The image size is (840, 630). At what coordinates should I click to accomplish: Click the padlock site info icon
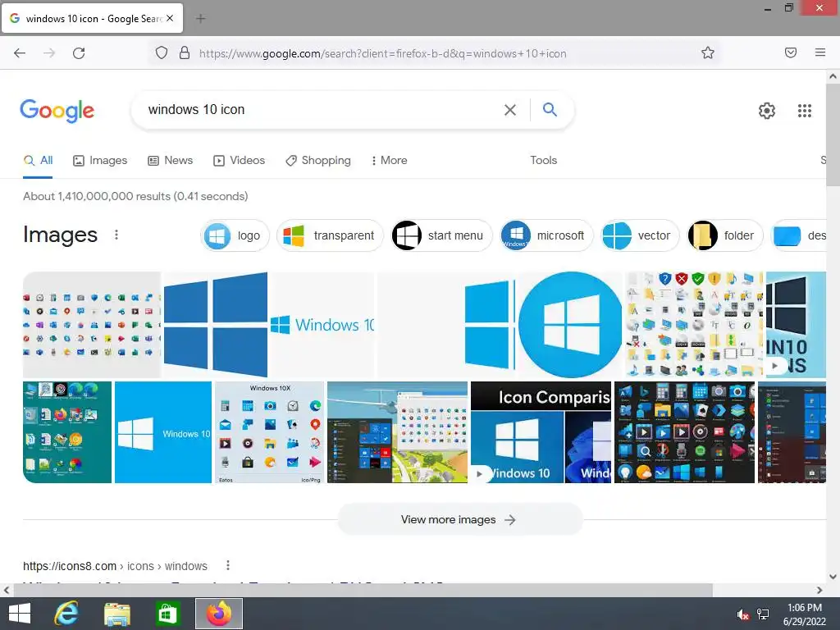185,53
